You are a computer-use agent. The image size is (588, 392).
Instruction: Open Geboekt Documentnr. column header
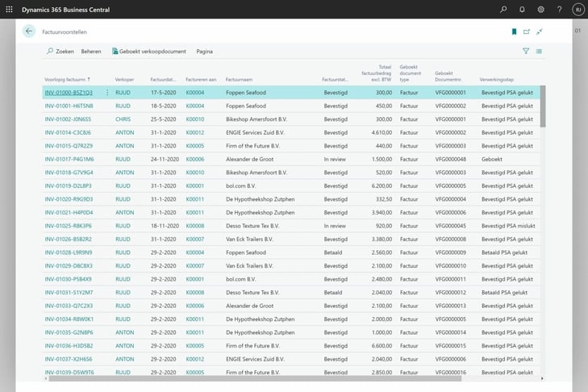pos(448,76)
